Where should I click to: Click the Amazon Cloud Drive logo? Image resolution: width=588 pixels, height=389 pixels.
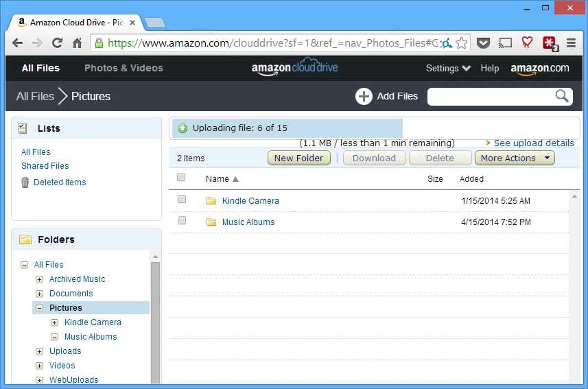pos(295,67)
